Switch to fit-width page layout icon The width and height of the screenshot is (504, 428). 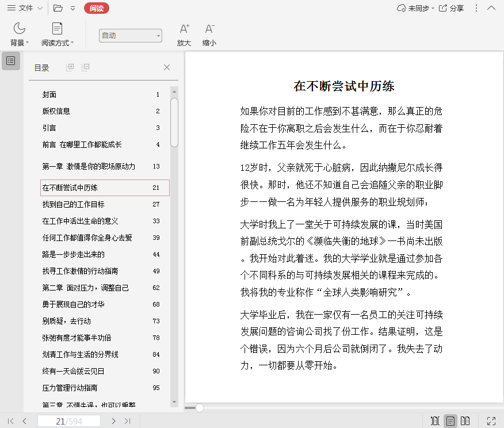435,421
